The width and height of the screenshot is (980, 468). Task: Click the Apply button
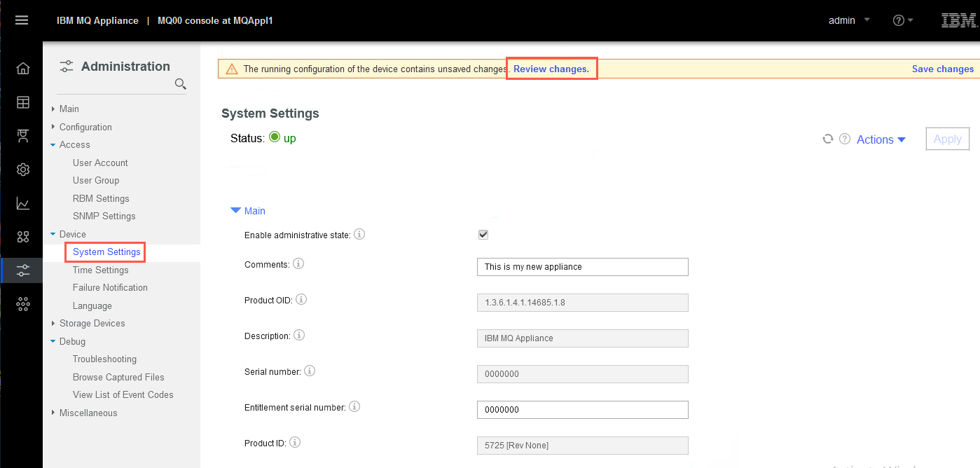click(x=948, y=139)
